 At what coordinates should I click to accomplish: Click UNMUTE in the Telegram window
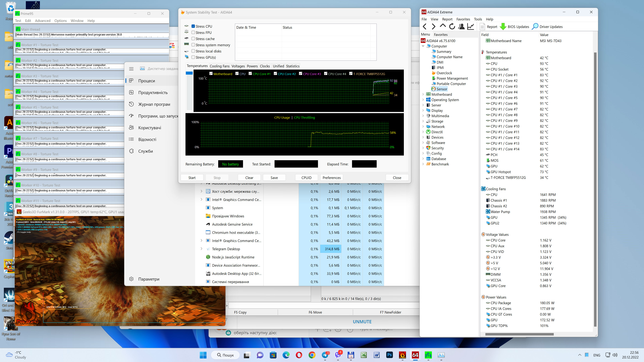362,322
